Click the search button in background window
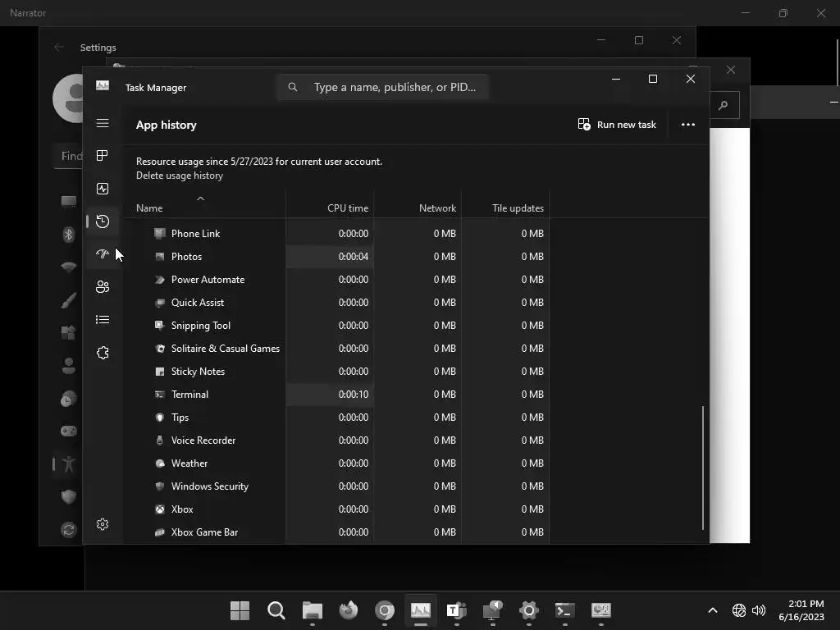 724,105
